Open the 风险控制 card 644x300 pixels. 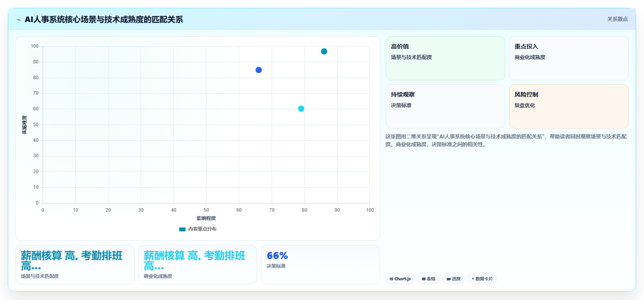click(x=569, y=106)
